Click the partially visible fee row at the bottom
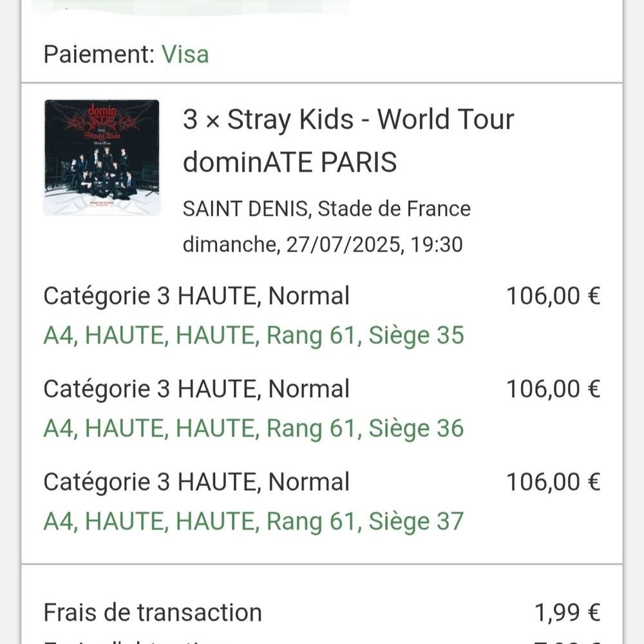This screenshot has width=644, height=644. 322,641
